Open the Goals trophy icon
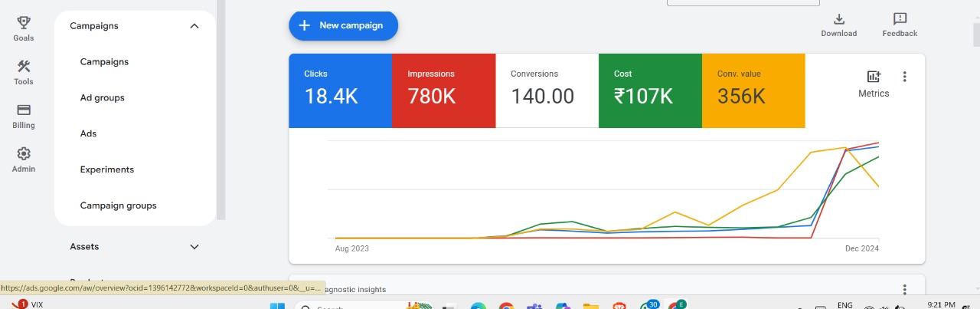Viewport: 980px width, 309px height. (x=23, y=23)
